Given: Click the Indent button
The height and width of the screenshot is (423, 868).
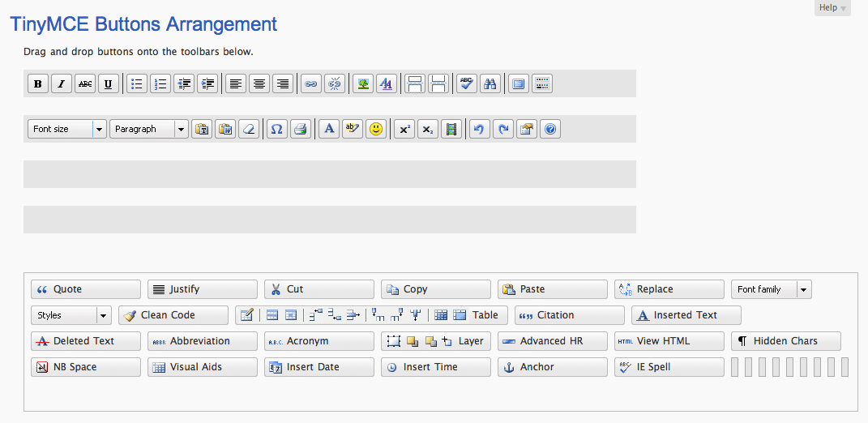Looking at the screenshot, I should coord(207,83).
